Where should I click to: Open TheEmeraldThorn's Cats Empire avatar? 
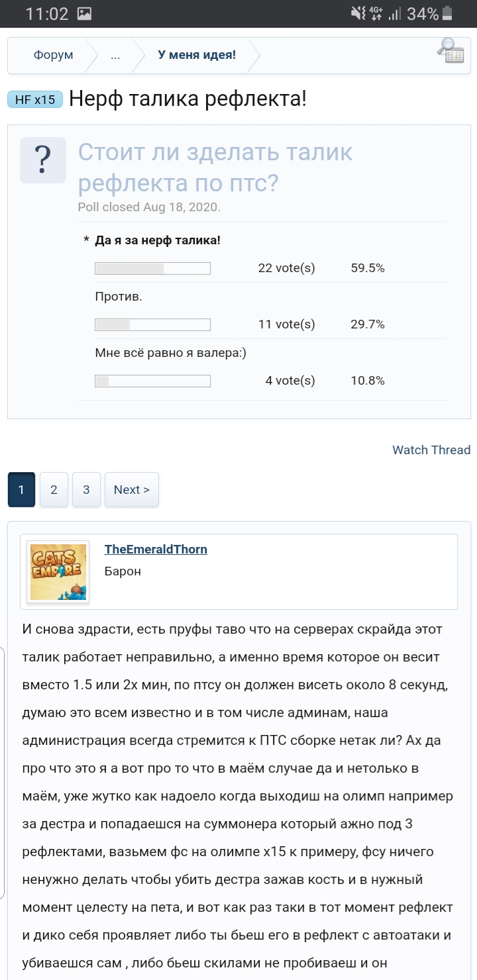pos(58,571)
